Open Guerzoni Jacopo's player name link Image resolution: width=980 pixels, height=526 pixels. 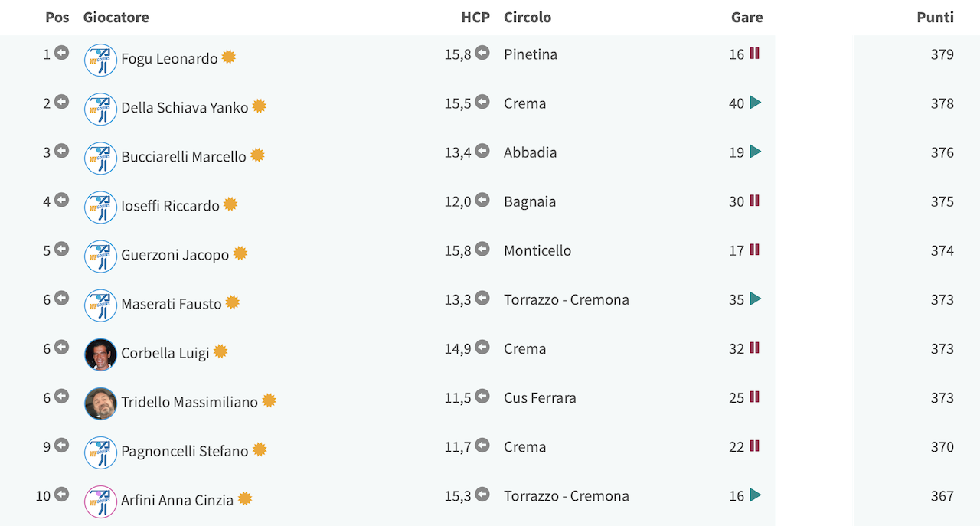(175, 254)
